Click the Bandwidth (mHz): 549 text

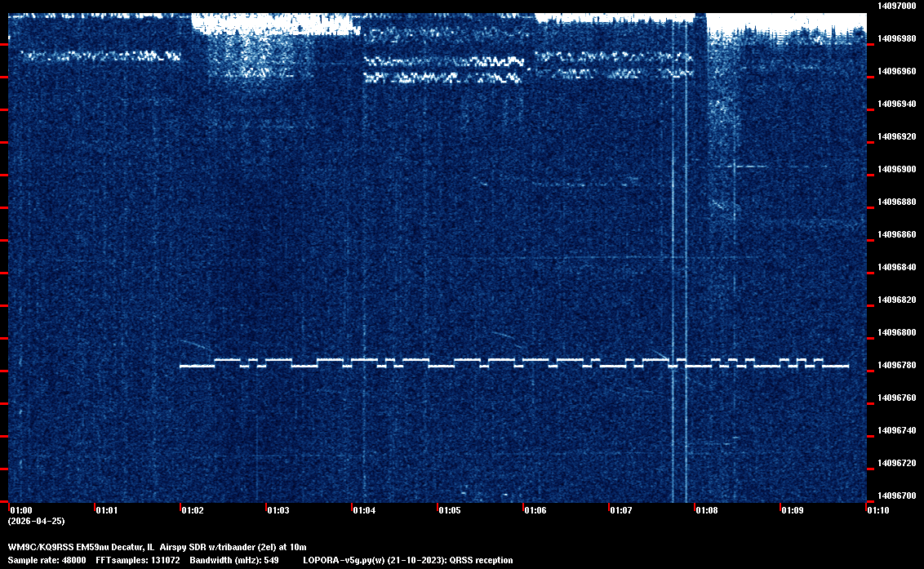[234, 560]
